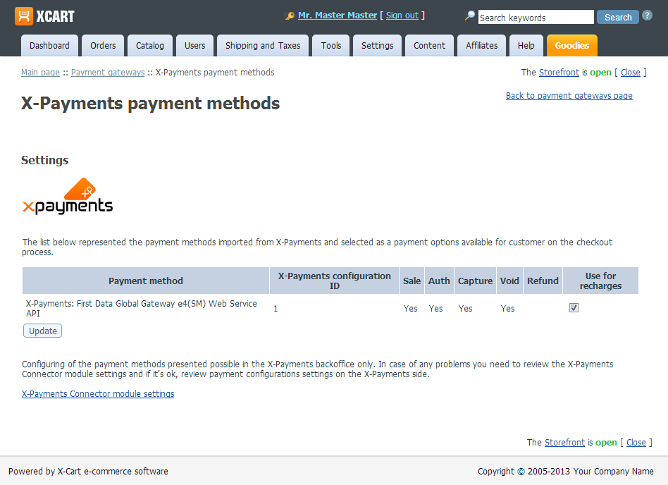Go back to payment gateways page
The width and height of the screenshot is (668, 485).
pyautogui.click(x=569, y=96)
